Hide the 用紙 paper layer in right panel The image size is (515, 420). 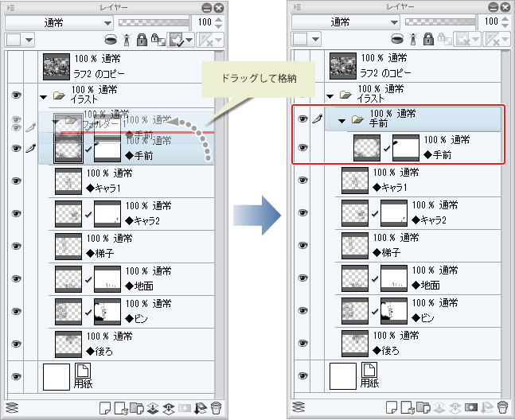pyautogui.click(x=302, y=375)
